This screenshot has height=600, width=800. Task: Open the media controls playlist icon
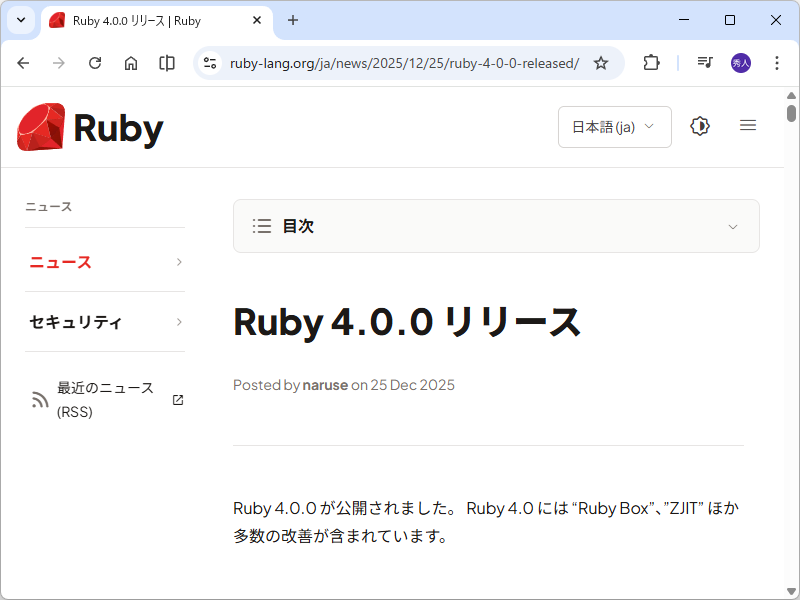pos(704,62)
